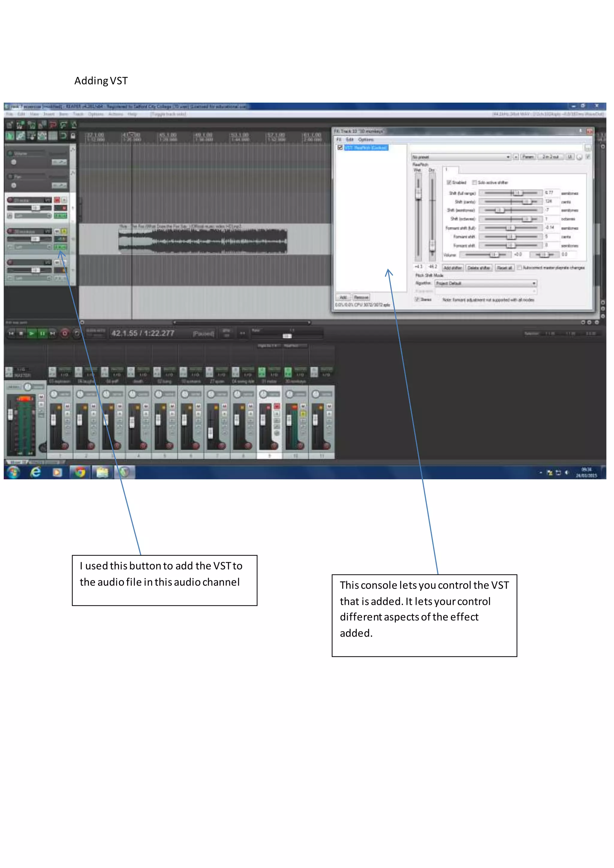614x868 pixels.
Task: Mute mixer channel 1
Action: pos(67,406)
